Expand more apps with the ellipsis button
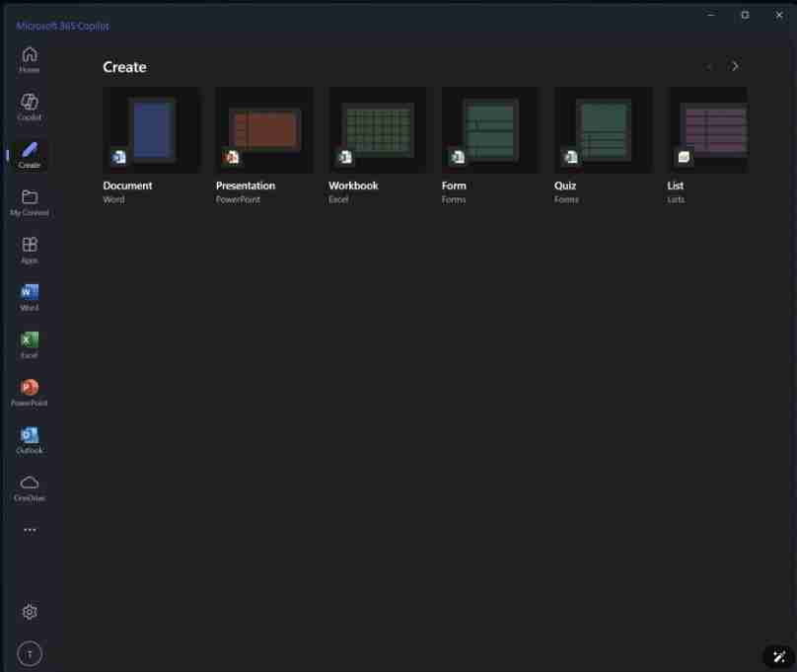The width and height of the screenshot is (797, 672). click(30, 529)
